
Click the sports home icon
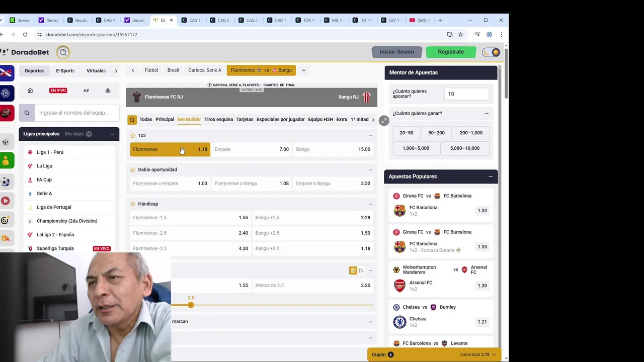coord(30,90)
